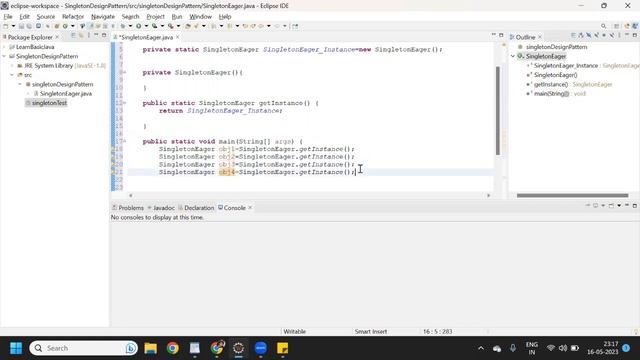Maximize the Console panel
Image resolution: width=640 pixels, height=360 pixels.
coord(635,206)
